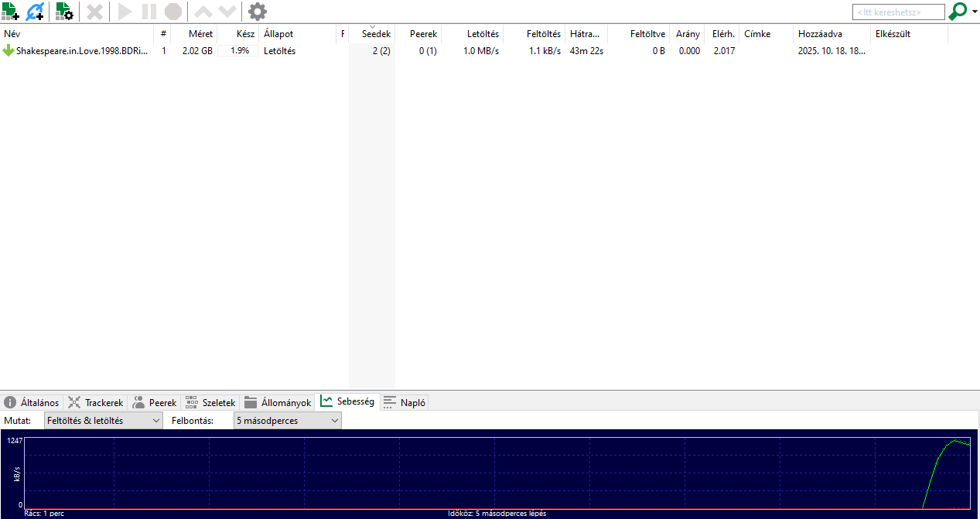
Task: Switch to the Trackerek tab
Action: click(95, 403)
